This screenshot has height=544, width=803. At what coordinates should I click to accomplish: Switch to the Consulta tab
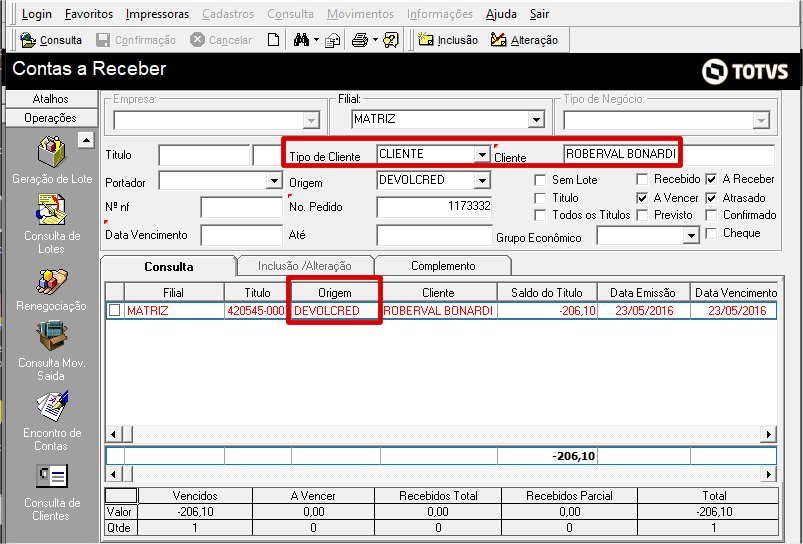168,266
